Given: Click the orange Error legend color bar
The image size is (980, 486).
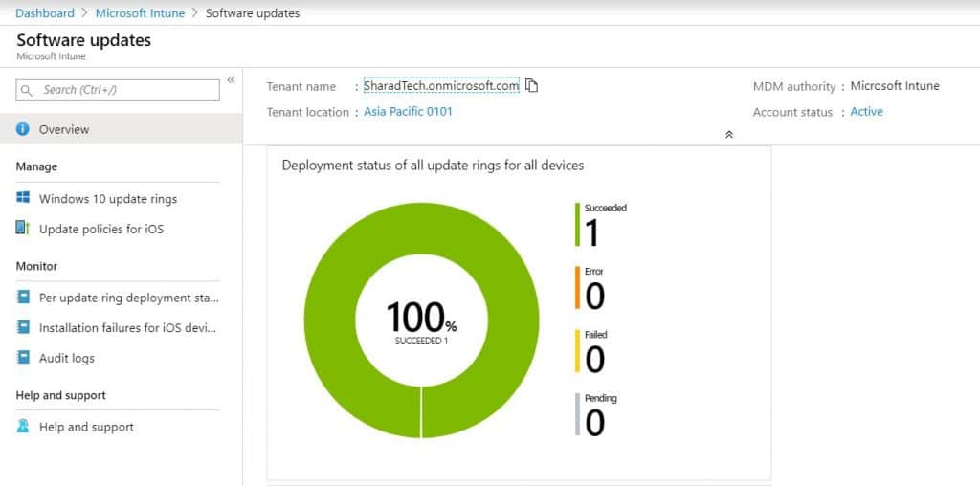Looking at the screenshot, I should click(x=577, y=287).
